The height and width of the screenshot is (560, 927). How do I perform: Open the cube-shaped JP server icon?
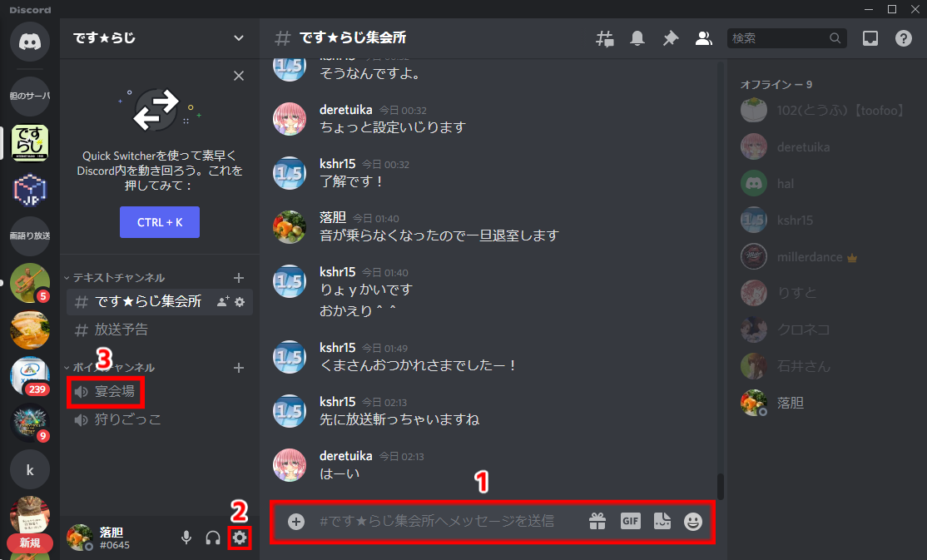pyautogui.click(x=30, y=190)
